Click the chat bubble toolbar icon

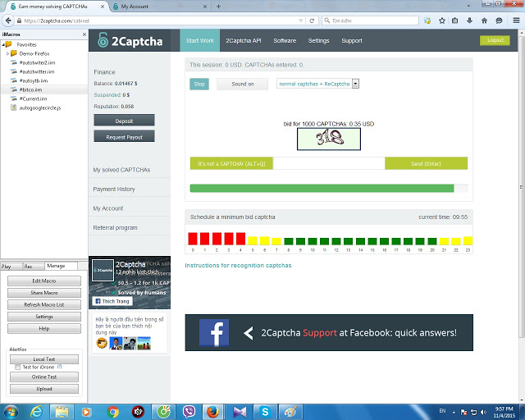click(499, 21)
